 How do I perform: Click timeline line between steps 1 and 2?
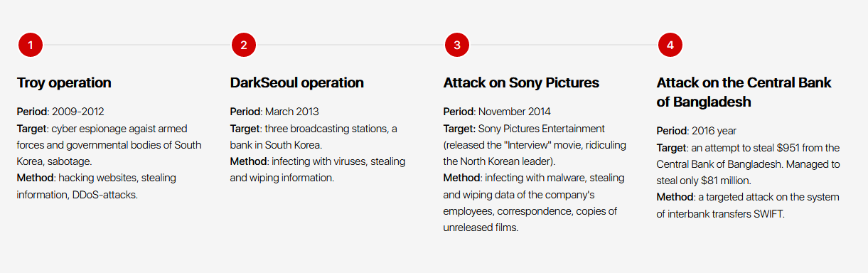(137, 45)
